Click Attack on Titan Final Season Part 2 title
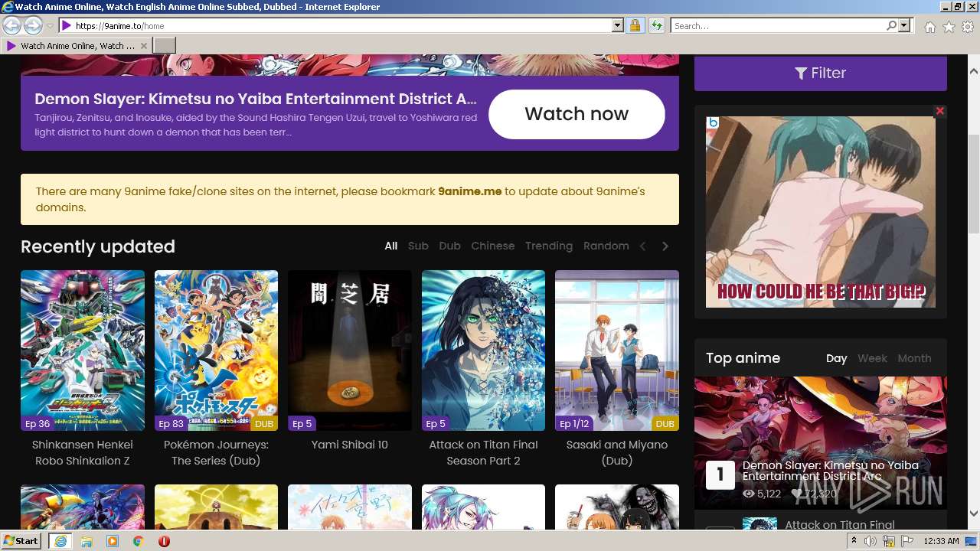980x551 pixels. pyautogui.click(x=483, y=452)
